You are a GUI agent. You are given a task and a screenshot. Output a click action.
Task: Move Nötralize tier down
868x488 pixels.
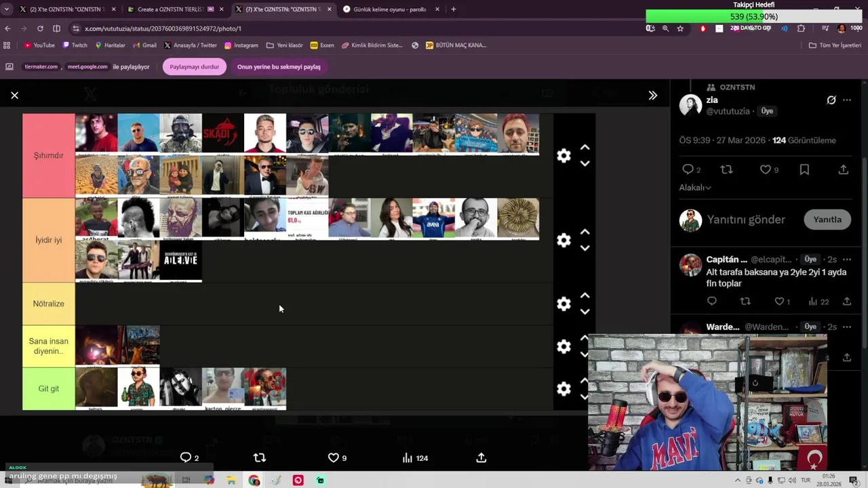pos(585,312)
